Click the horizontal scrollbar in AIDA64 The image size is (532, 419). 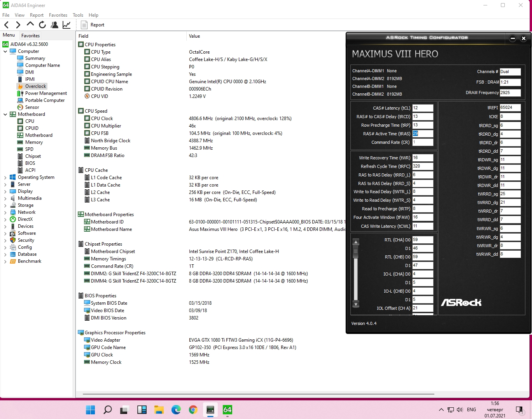point(259,394)
